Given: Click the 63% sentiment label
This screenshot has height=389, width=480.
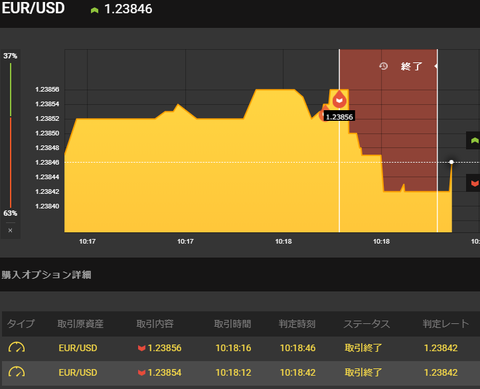Looking at the screenshot, I should click(10, 213).
